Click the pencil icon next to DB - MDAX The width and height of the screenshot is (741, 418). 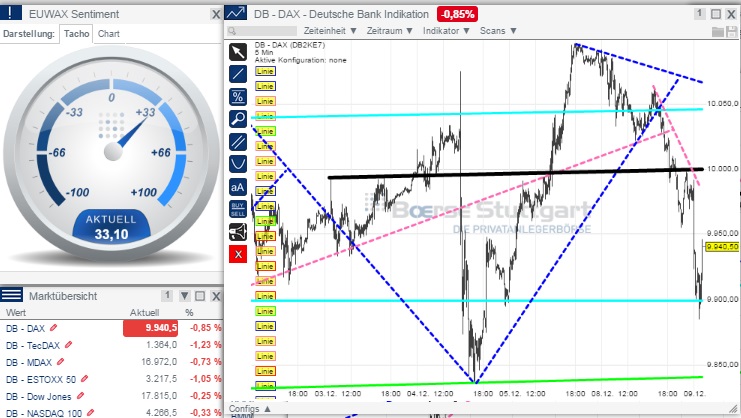pos(60,362)
